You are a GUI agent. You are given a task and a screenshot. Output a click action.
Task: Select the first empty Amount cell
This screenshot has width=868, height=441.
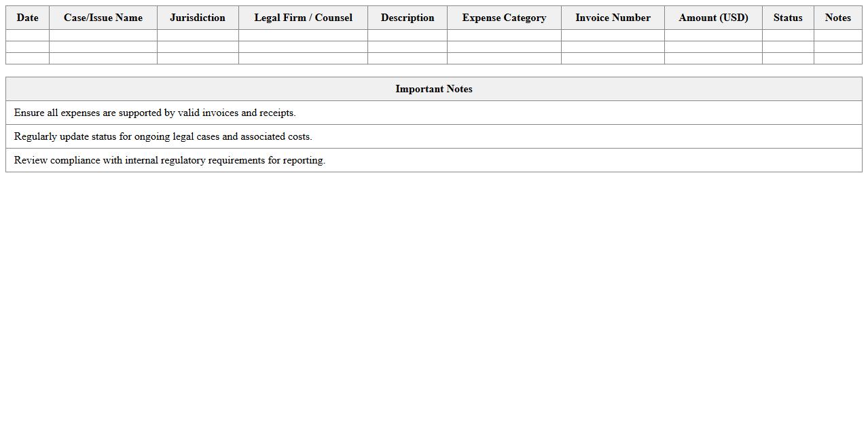click(712, 35)
